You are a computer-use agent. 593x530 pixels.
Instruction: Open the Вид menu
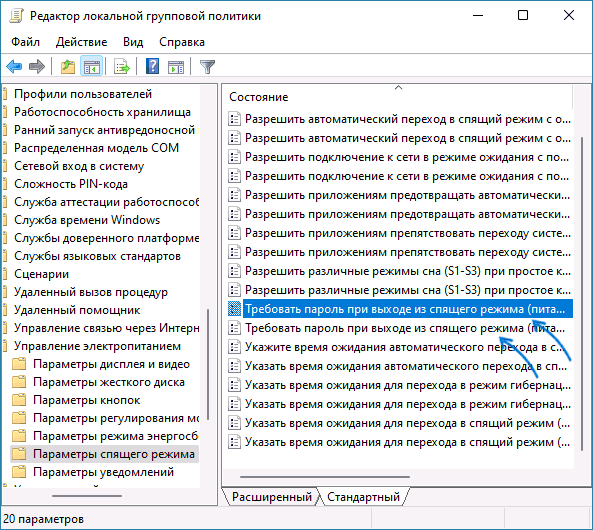[133, 42]
